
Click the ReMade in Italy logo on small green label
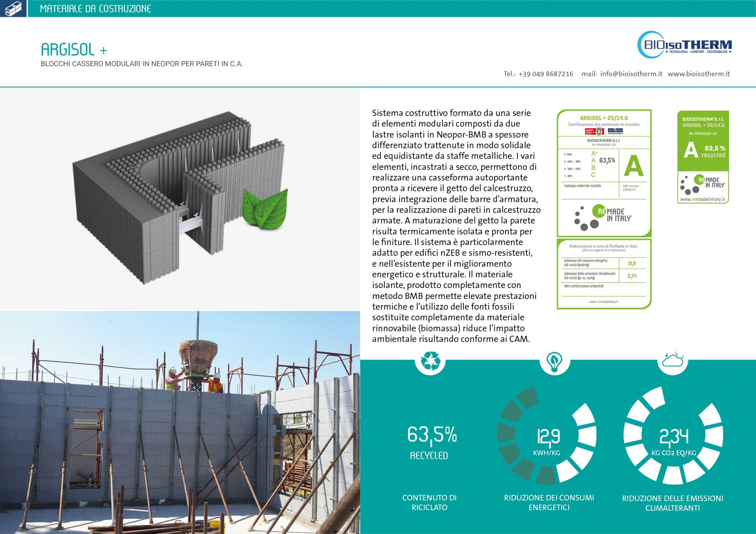pos(703,185)
